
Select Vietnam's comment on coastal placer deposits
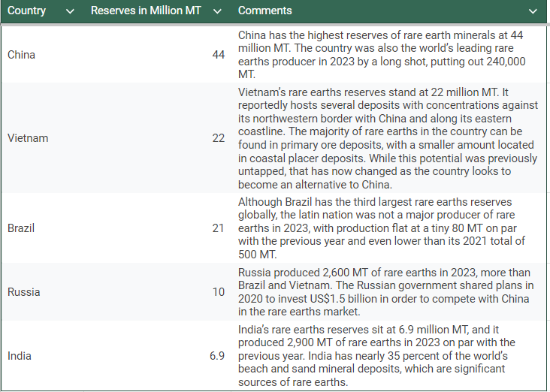[386, 138]
